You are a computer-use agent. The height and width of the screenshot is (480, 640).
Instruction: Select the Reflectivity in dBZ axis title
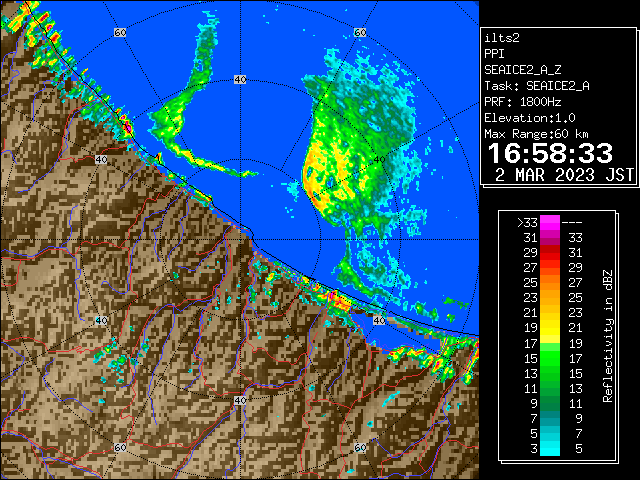point(608,336)
